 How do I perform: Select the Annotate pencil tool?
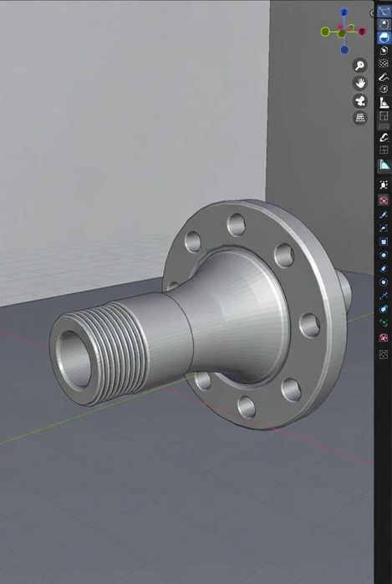point(384,77)
